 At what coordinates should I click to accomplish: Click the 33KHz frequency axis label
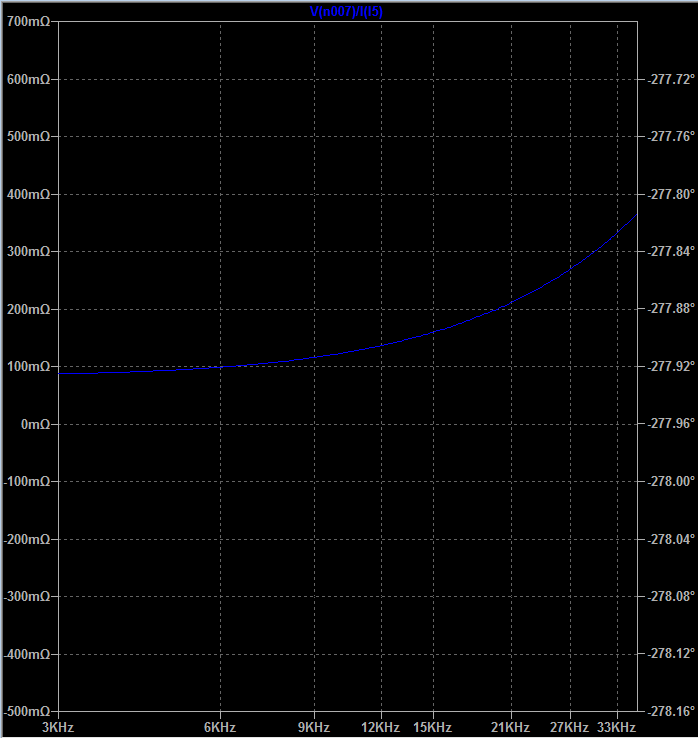coord(617,728)
